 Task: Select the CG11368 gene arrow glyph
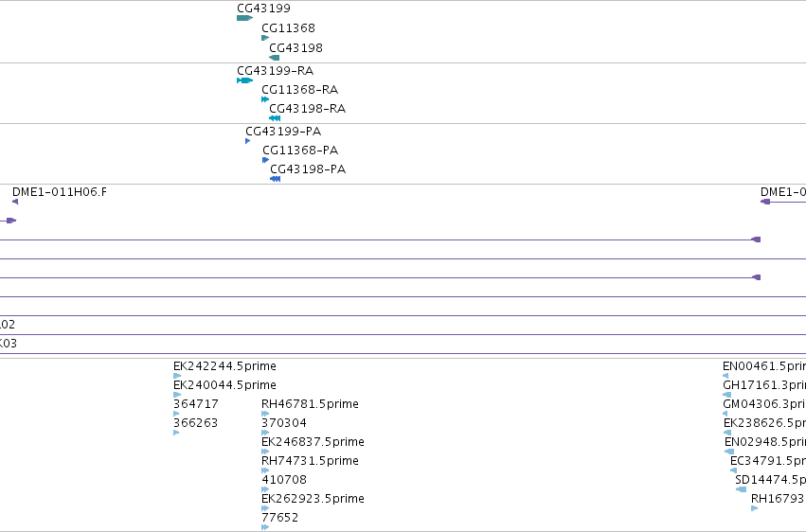pos(265,38)
